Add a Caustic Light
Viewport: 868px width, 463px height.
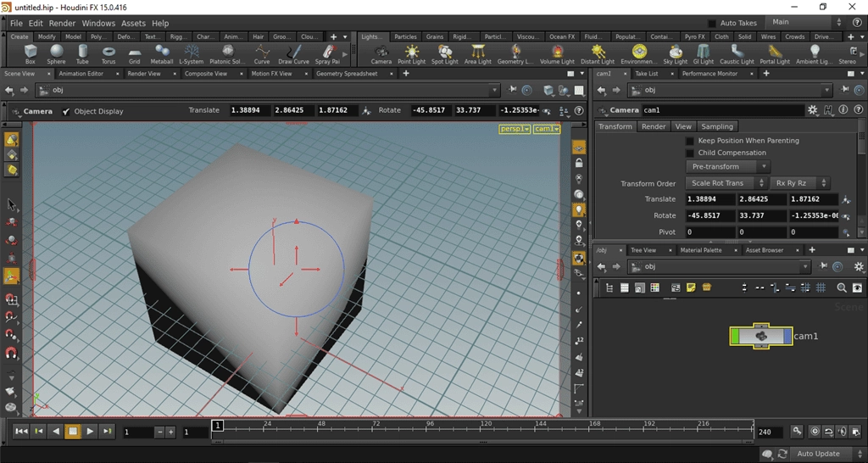[737, 54]
